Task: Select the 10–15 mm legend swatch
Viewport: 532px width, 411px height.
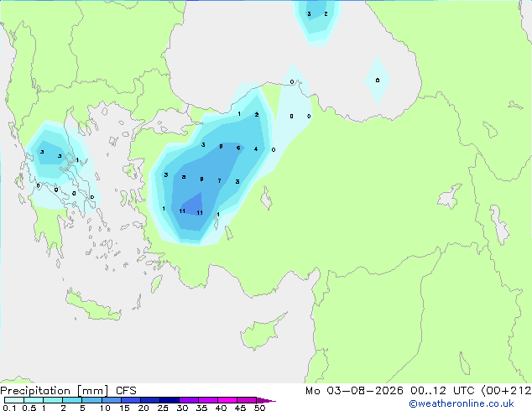Action: 111,400
